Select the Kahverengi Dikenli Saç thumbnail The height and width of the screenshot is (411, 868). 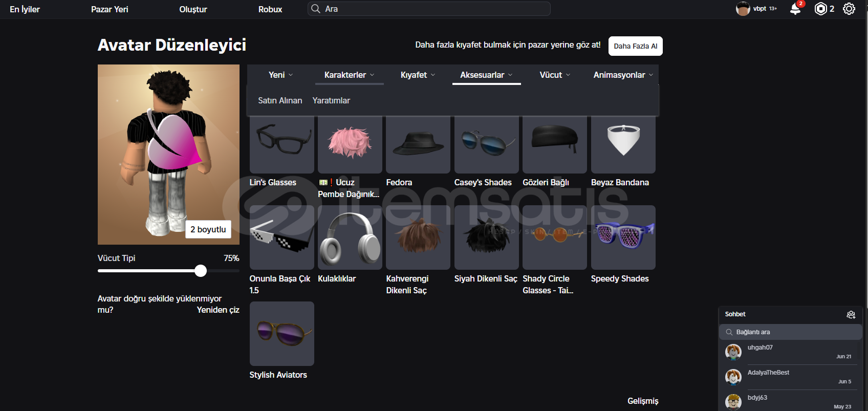coord(418,237)
